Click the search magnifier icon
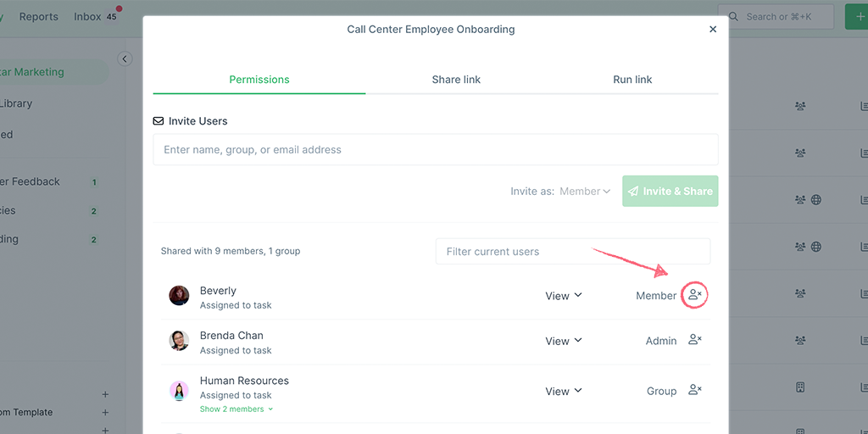Viewport: 868px width, 434px height. pos(733,17)
